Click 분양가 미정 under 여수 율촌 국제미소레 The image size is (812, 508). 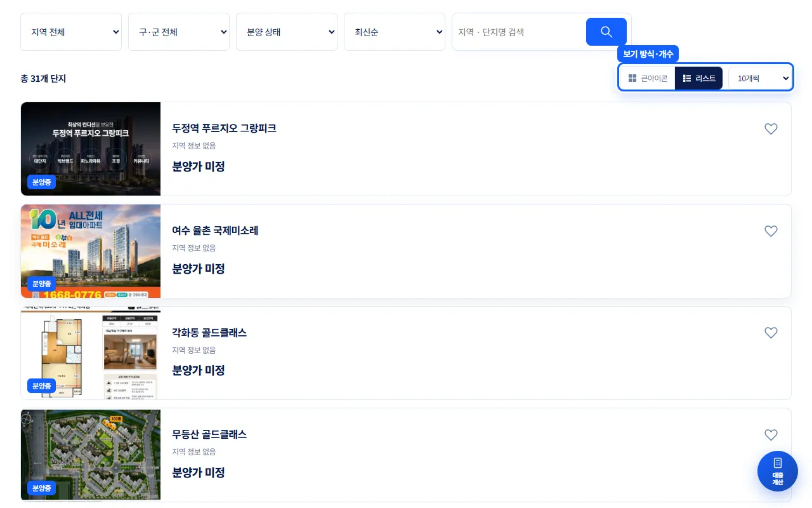[199, 269]
